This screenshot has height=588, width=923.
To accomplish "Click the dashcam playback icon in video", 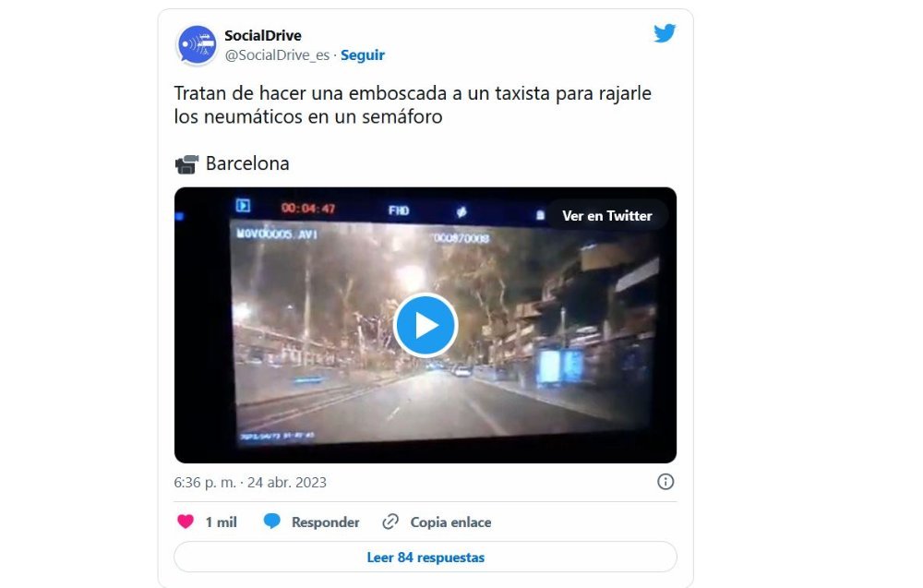I will pyautogui.click(x=243, y=206).
